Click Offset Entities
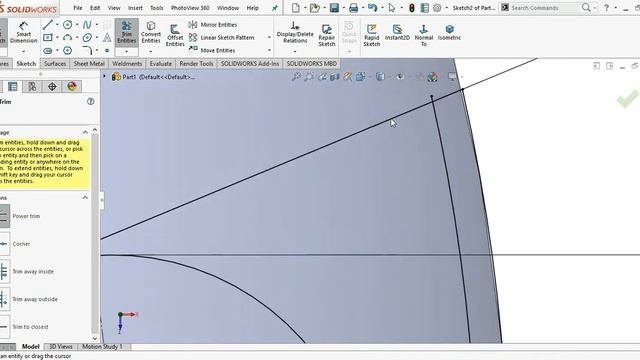 pos(175,35)
